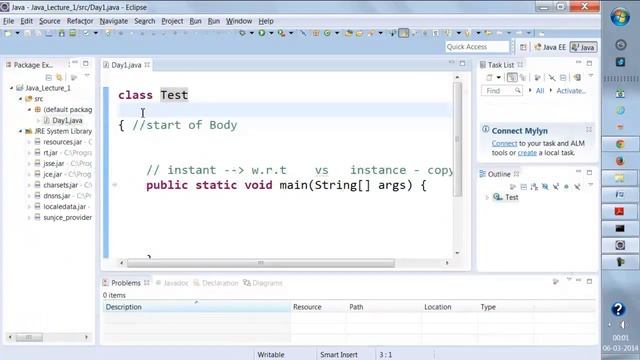Open Firefox from the side taskbar
Image resolution: width=640 pixels, height=360 pixels.
point(620,161)
